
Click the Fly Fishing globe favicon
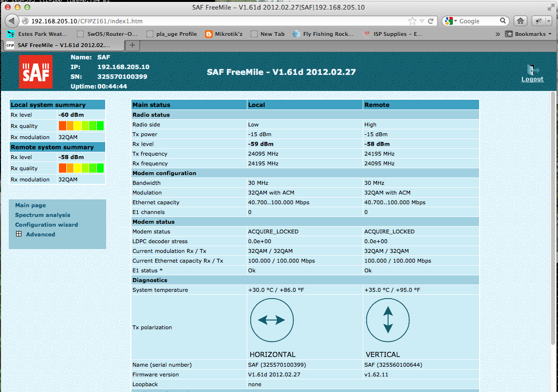pyautogui.click(x=296, y=34)
